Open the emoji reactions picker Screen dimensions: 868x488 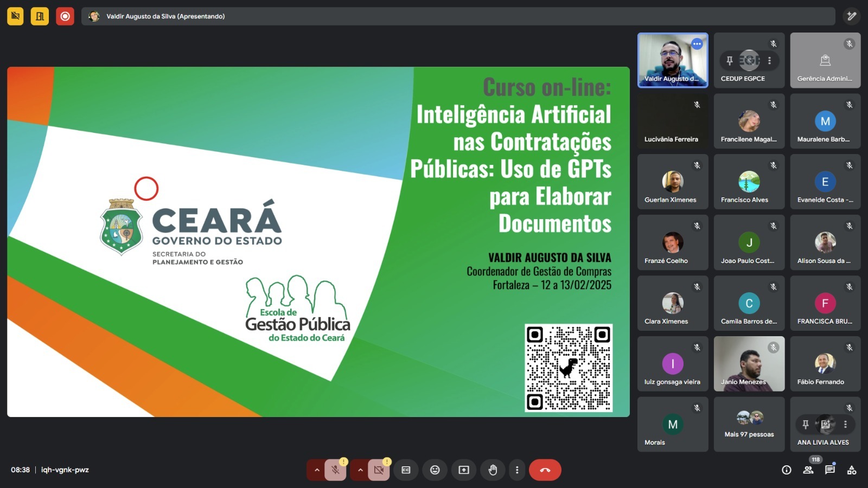pyautogui.click(x=435, y=470)
